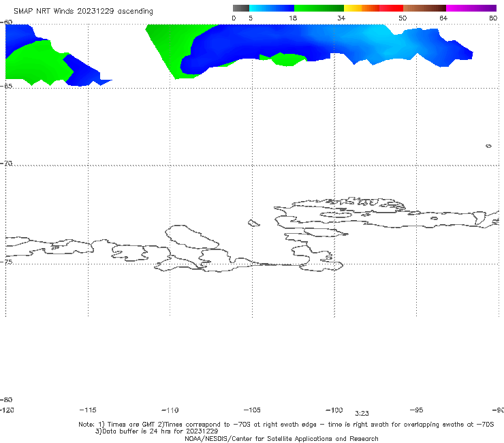The height and width of the screenshot is (443, 504).
Task: Click the color bar label '34'
Action: click(341, 18)
